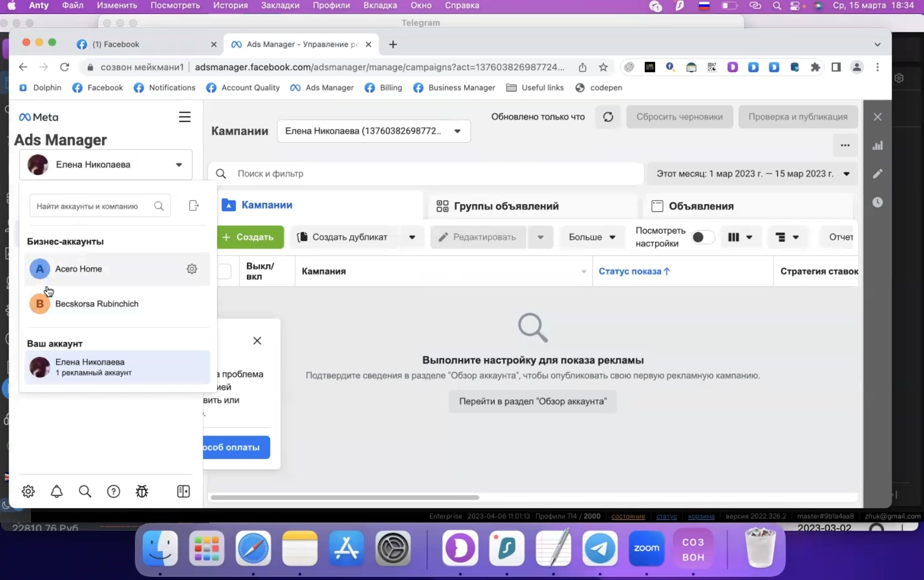Open the Больше dropdown menu
This screenshot has height=580, width=924.
(x=592, y=237)
